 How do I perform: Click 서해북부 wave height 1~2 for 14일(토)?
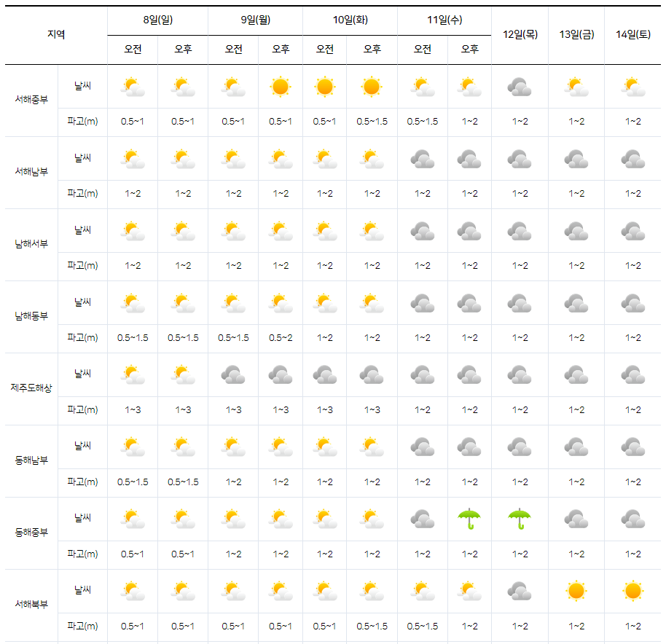(633, 627)
